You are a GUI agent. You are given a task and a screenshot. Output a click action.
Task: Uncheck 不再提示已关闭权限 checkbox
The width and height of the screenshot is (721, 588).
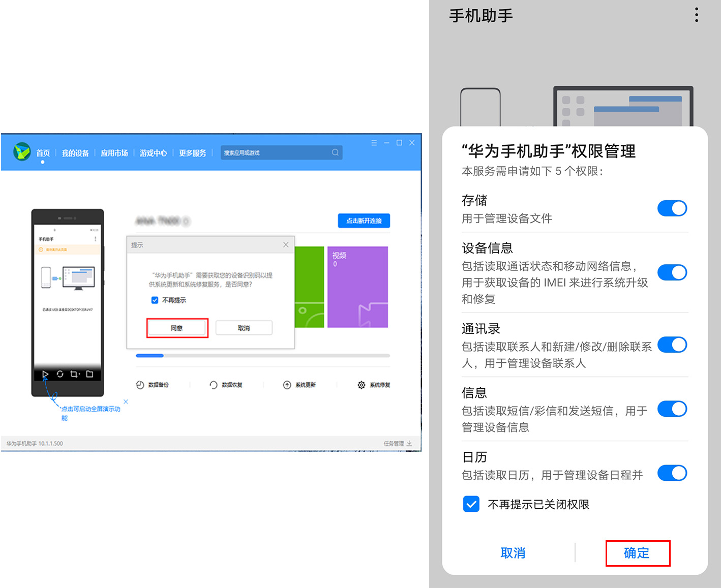click(471, 504)
